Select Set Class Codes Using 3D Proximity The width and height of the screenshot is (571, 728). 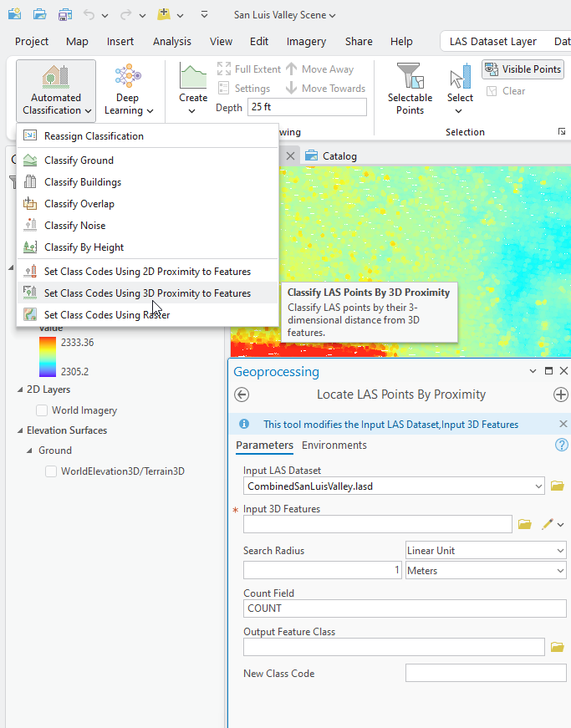(148, 293)
